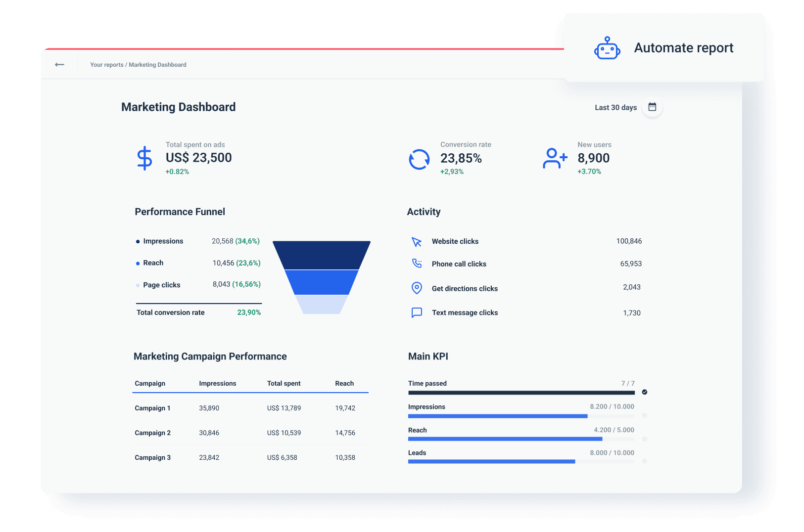Click the Reach progress bar in Main KPI
This screenshot has height=532, width=804.
click(505, 439)
